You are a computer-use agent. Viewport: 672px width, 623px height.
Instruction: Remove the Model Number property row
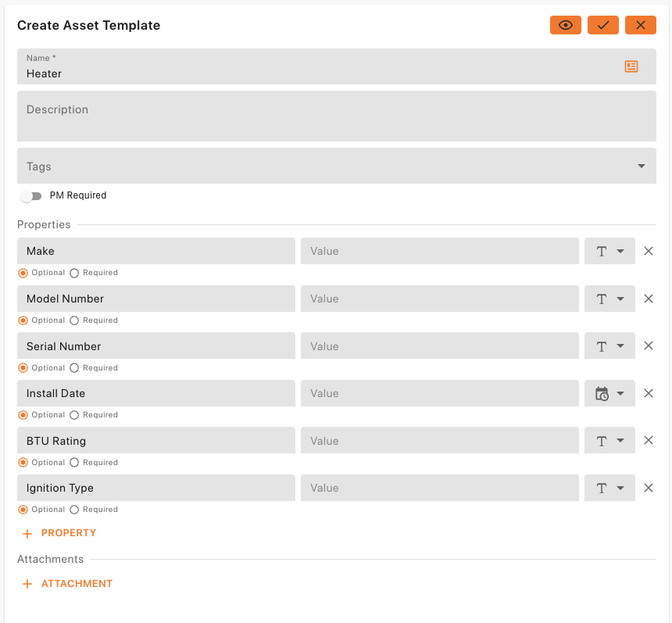coord(649,299)
